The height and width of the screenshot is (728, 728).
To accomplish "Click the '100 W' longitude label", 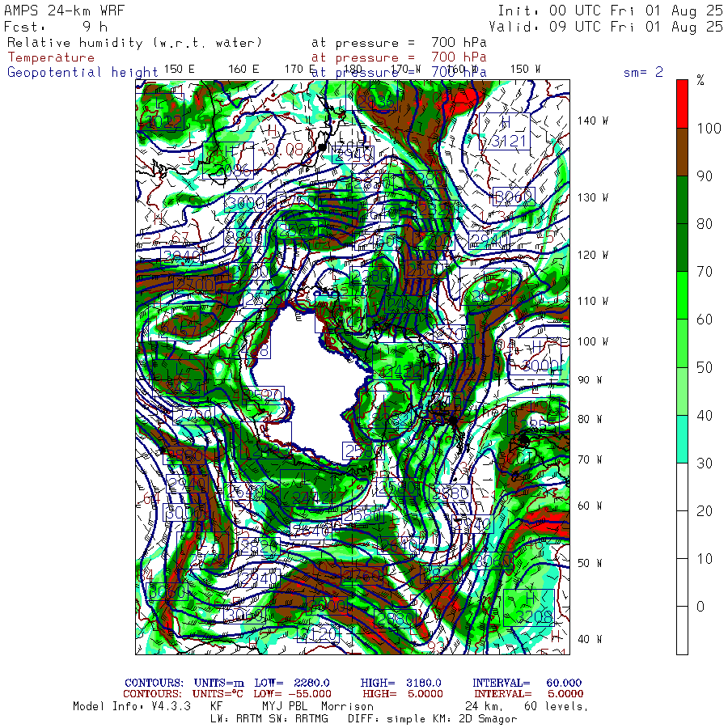I will tap(593, 341).
